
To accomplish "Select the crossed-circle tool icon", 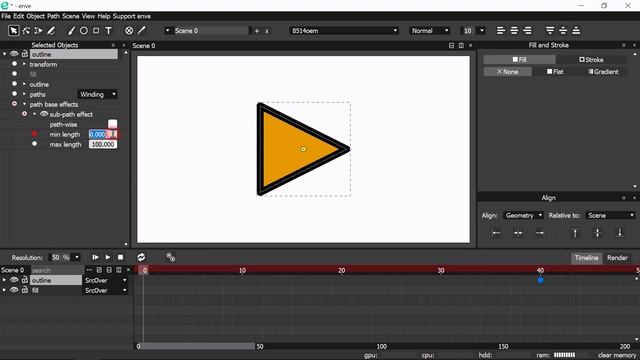I will pyautogui.click(x=129, y=31).
